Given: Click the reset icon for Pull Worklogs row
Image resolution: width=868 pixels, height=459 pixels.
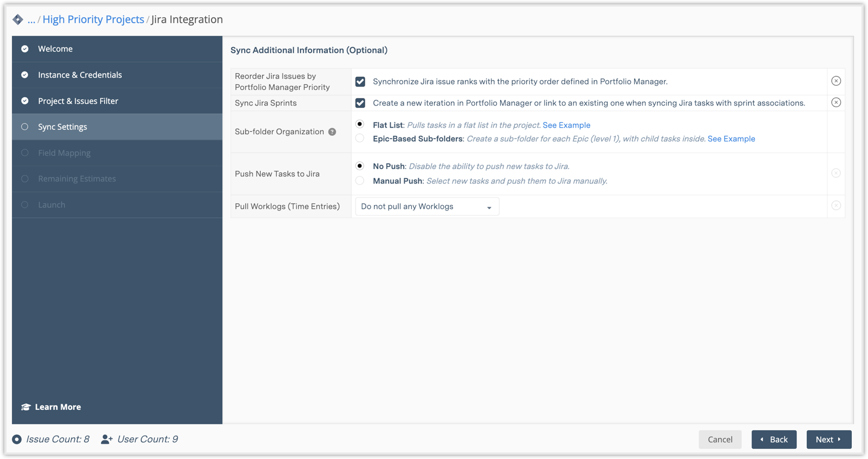Looking at the screenshot, I should pos(836,206).
